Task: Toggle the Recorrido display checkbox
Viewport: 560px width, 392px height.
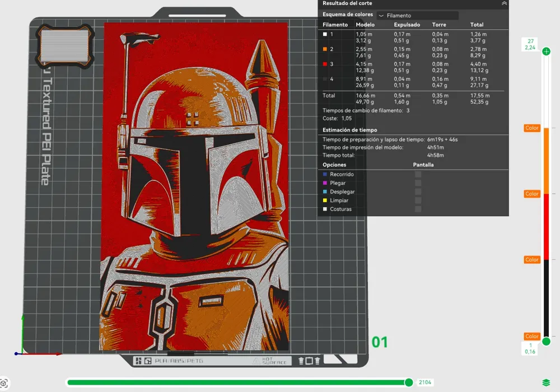Action: click(x=418, y=174)
